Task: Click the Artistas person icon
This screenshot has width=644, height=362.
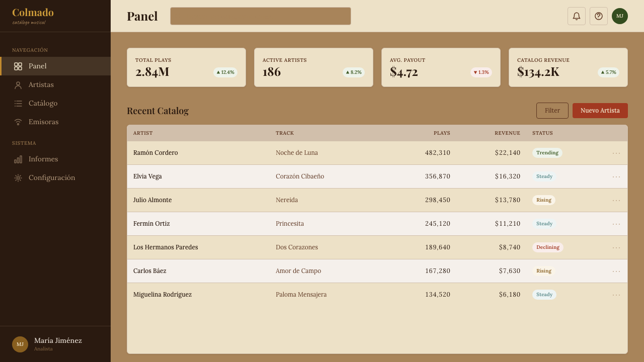Action: pyautogui.click(x=18, y=85)
